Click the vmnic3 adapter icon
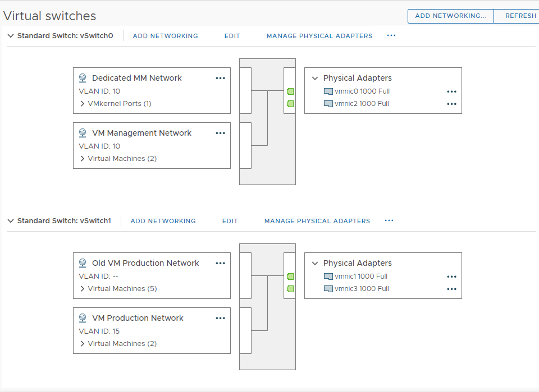 pyautogui.click(x=328, y=289)
